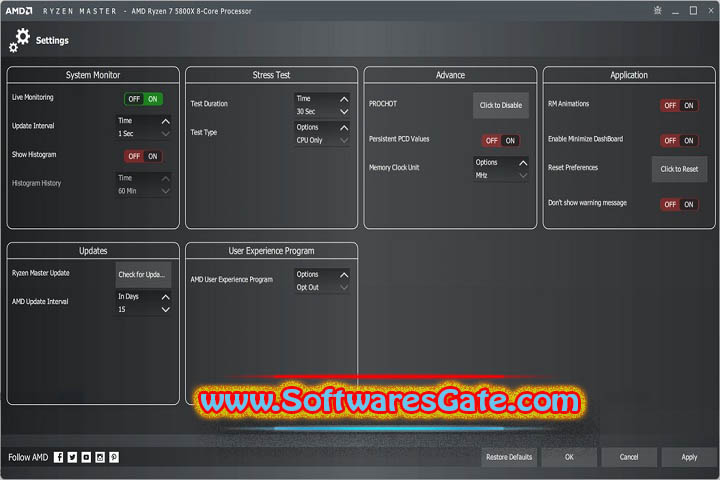This screenshot has height=480, width=720.
Task: Increase Histogram History with up arrow
Action: [x=166, y=178]
